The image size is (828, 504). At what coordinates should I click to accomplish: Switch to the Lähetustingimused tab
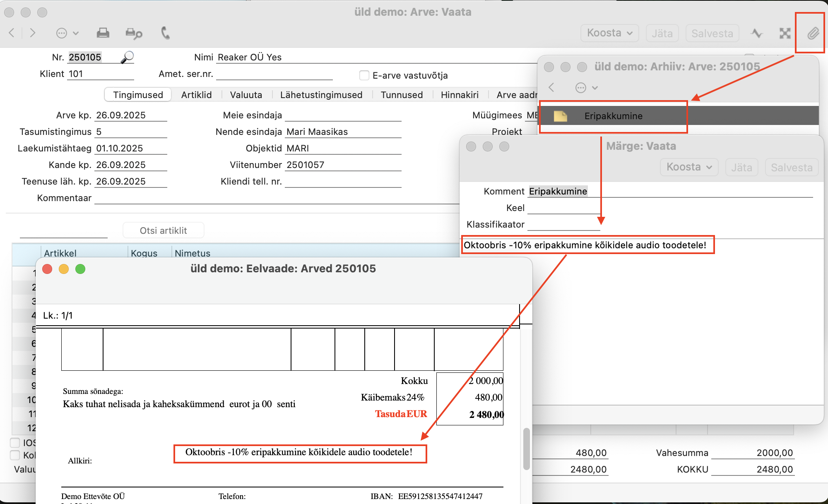[321, 95]
